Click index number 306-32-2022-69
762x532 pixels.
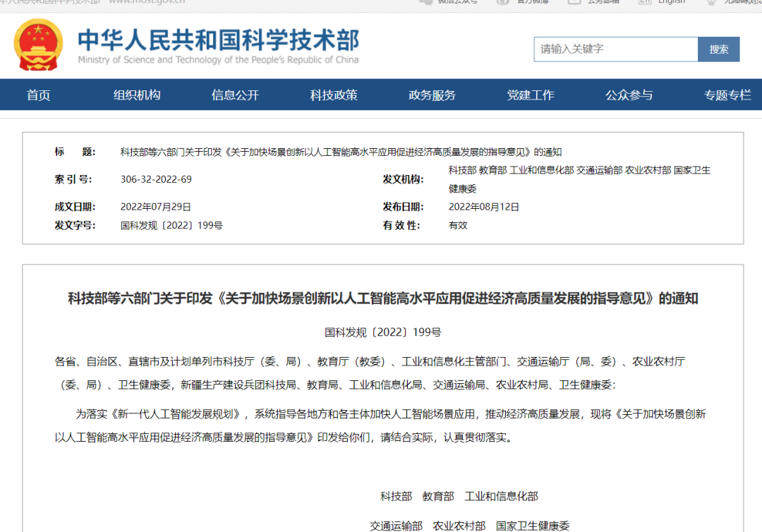pyautogui.click(x=156, y=179)
